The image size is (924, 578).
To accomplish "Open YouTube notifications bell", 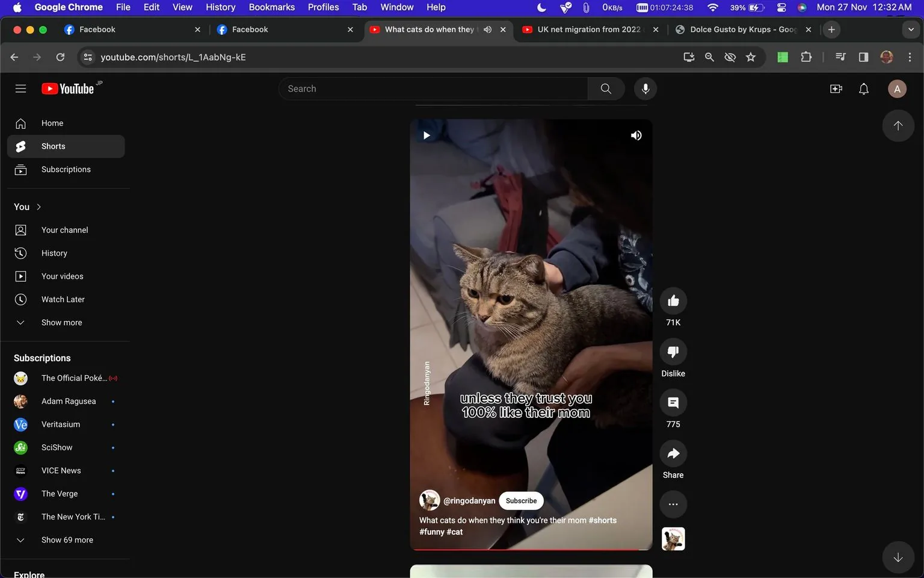I will click(x=863, y=89).
